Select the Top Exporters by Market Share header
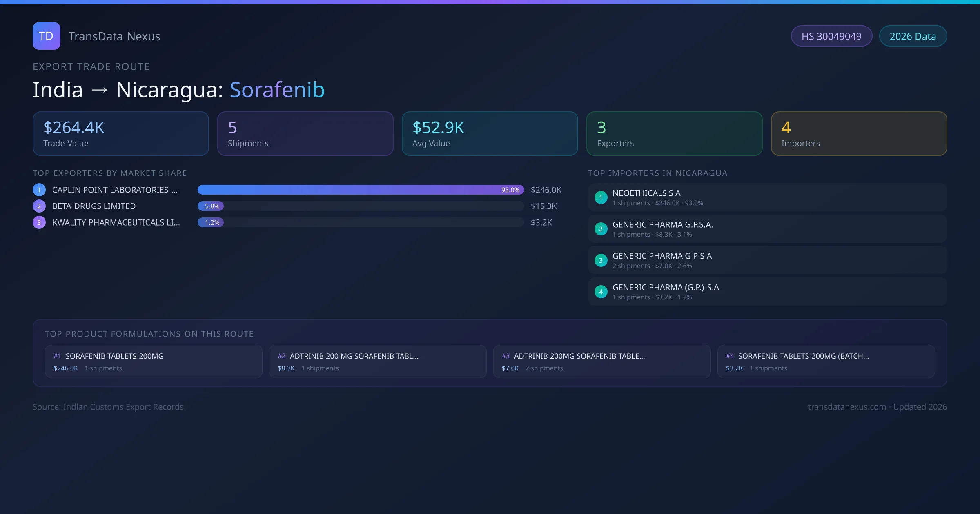980x514 pixels. coord(110,173)
